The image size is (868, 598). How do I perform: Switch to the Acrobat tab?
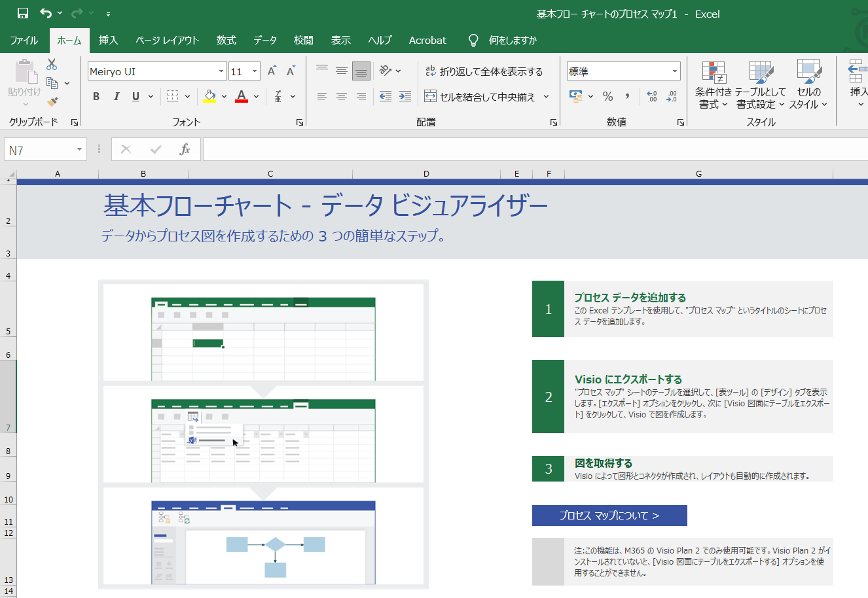[x=427, y=41]
